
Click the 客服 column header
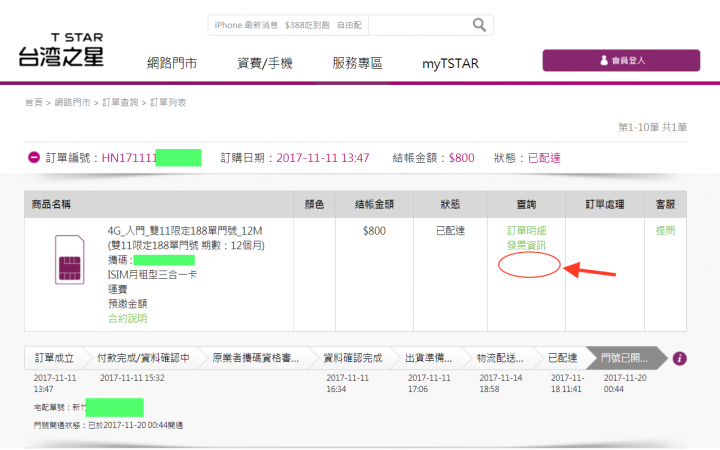665,204
